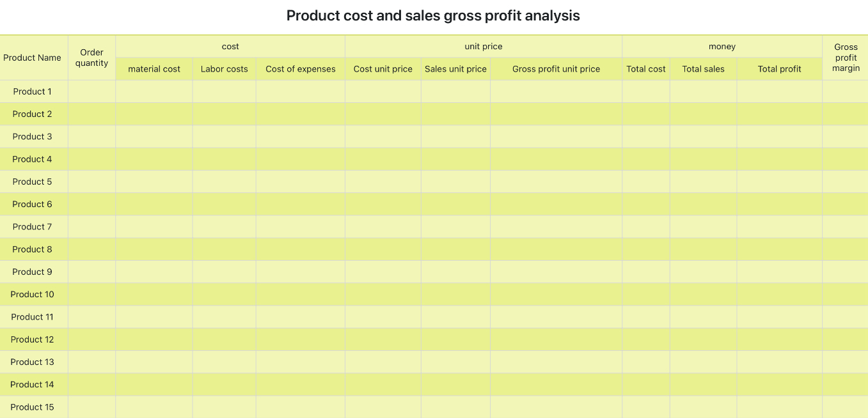Click Product 14's Total cost cell
868x418 pixels.
pyautogui.click(x=646, y=384)
